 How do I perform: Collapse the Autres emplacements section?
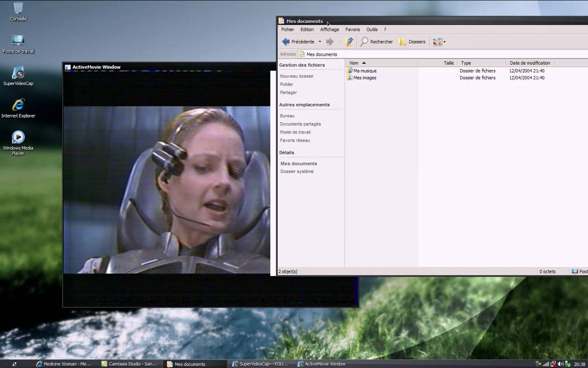304,105
